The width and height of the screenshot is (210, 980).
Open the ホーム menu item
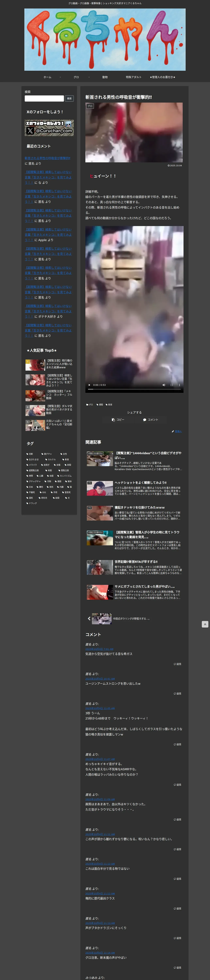click(47, 77)
